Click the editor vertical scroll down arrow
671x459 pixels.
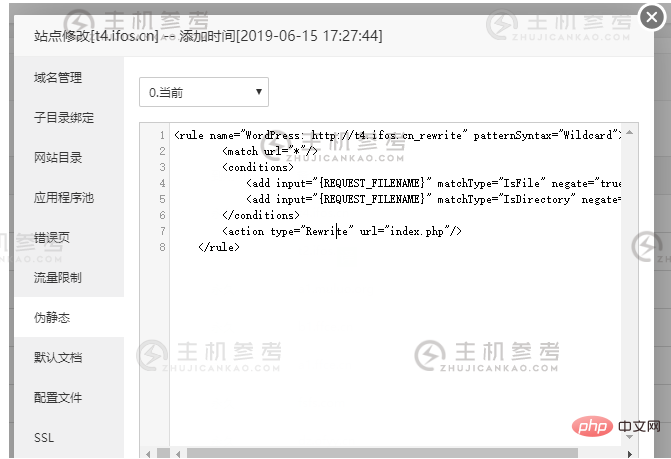click(x=629, y=437)
